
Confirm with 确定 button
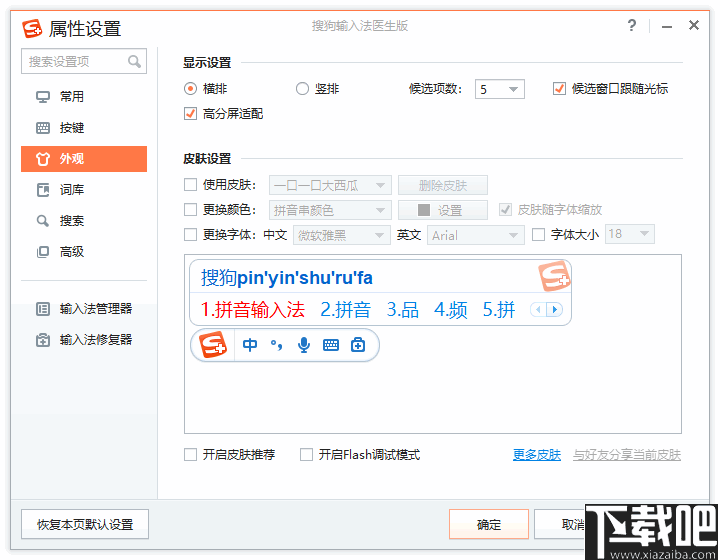tap(489, 524)
